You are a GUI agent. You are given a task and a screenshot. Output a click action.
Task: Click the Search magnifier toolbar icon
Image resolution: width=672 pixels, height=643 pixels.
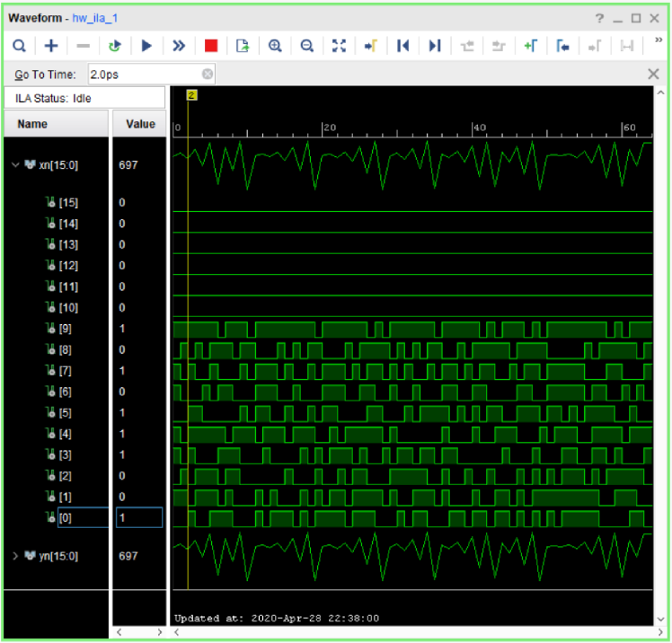tap(19, 46)
